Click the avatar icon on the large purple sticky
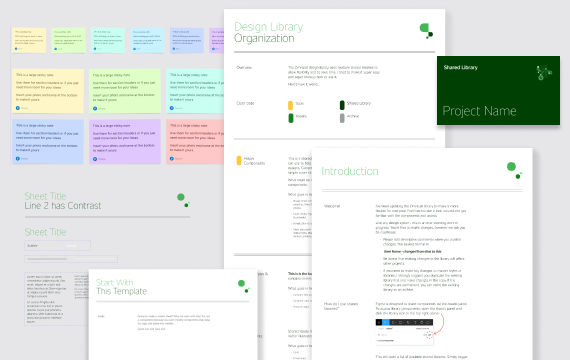The width and height of the screenshot is (570, 360). 95,159
